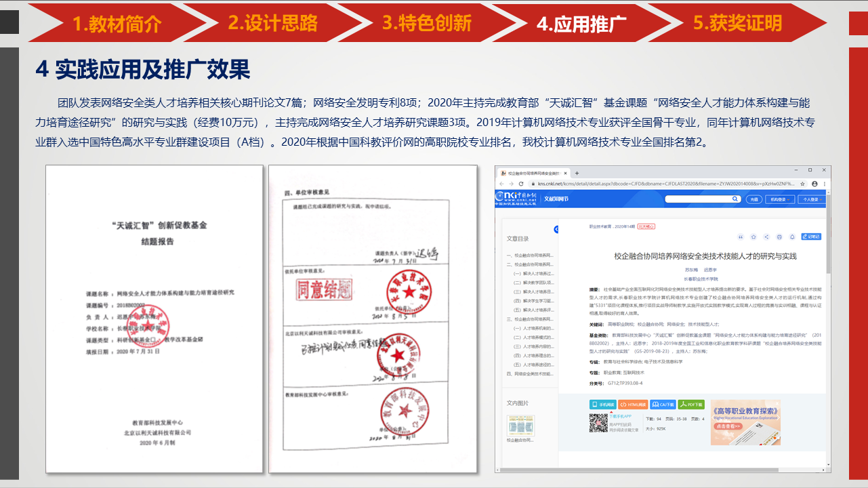Click the 校企融合协同培养 browser tab title
This screenshot has width=868, height=488.
tap(535, 174)
